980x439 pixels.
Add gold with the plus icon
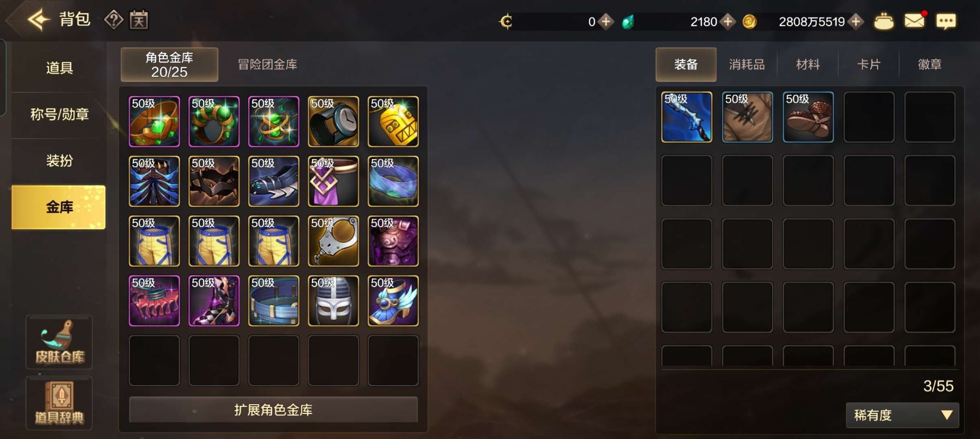tap(856, 22)
